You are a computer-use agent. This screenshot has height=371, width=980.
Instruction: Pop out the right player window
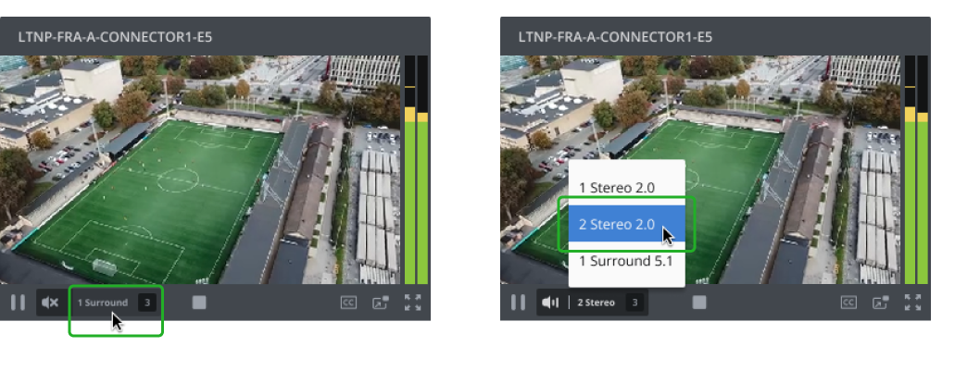click(880, 303)
